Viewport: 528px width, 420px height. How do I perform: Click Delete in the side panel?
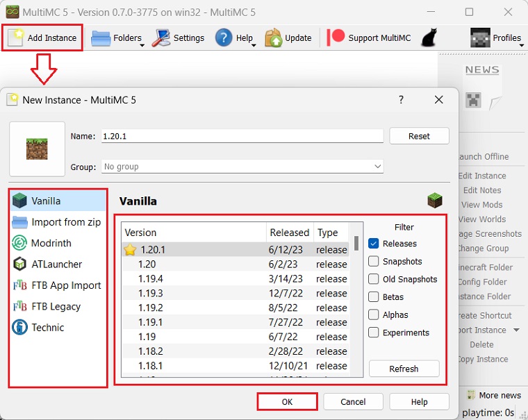481,344
